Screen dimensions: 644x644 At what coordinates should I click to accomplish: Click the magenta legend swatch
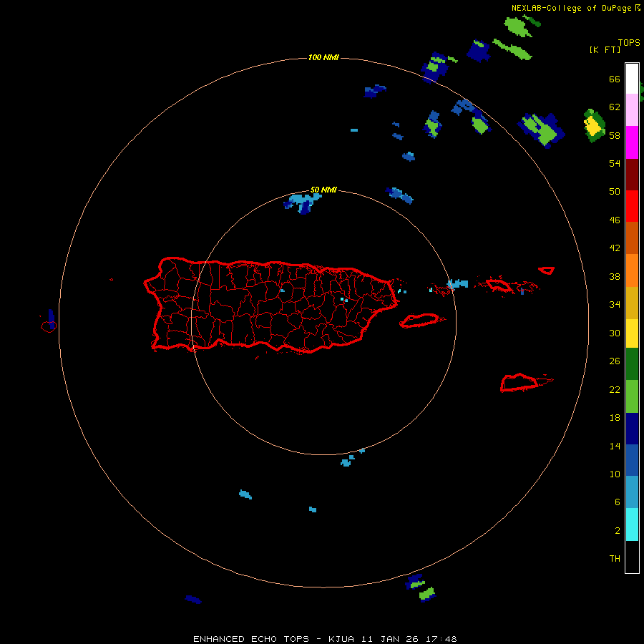(x=632, y=142)
